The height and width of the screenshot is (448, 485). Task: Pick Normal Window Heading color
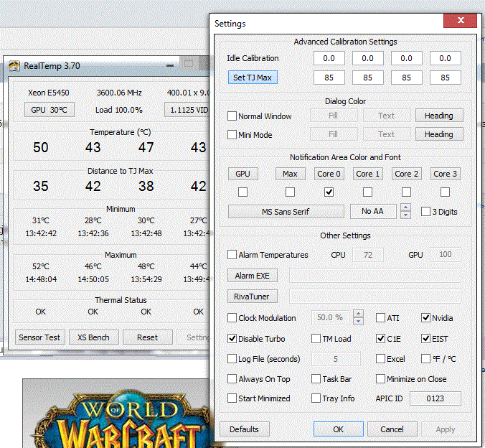pos(439,116)
